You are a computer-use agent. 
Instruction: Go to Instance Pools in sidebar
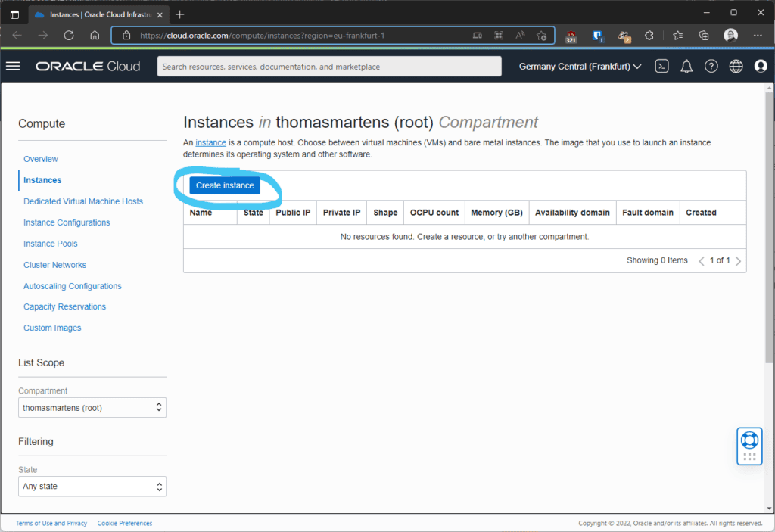50,244
